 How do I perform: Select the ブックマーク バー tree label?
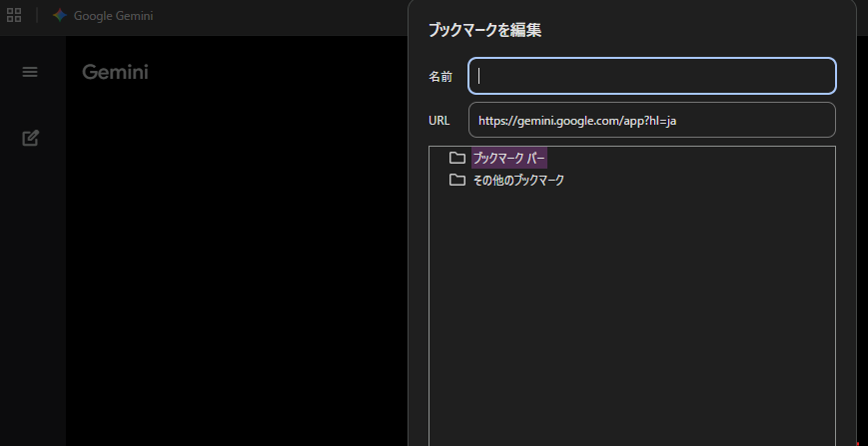pos(509,158)
